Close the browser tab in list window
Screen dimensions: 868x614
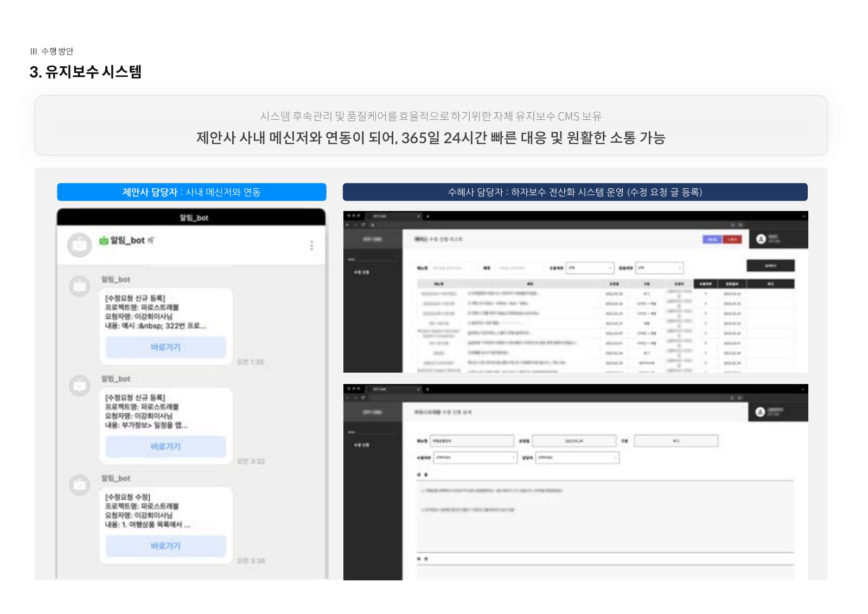(x=418, y=216)
